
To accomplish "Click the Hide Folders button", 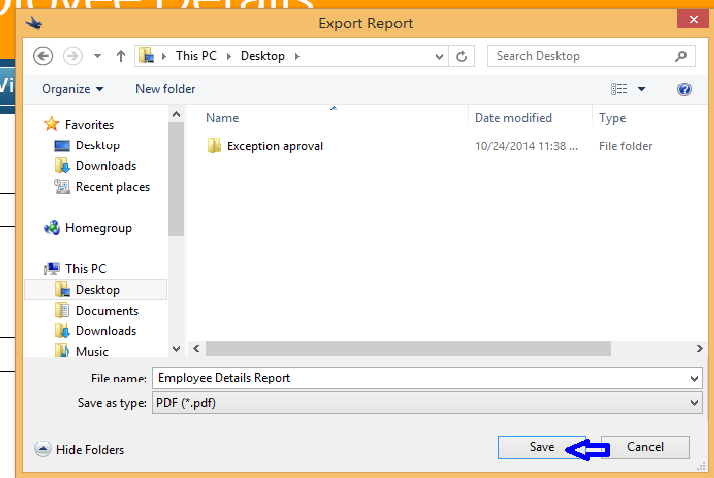I will tap(79, 450).
